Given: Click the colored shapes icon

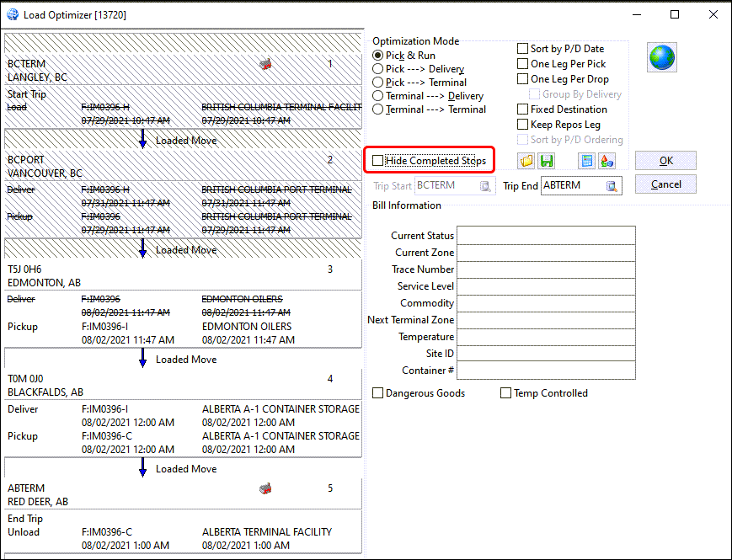Looking at the screenshot, I should click(606, 161).
